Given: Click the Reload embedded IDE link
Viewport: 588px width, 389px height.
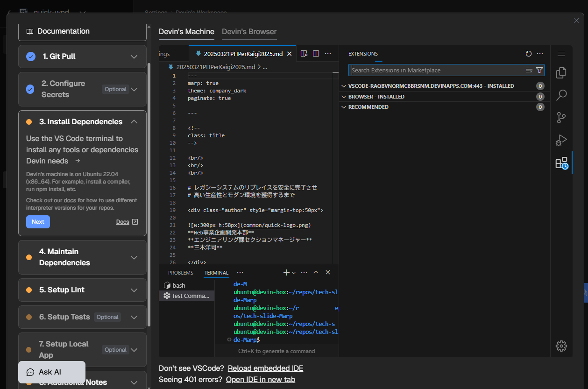Looking at the screenshot, I should [265, 368].
